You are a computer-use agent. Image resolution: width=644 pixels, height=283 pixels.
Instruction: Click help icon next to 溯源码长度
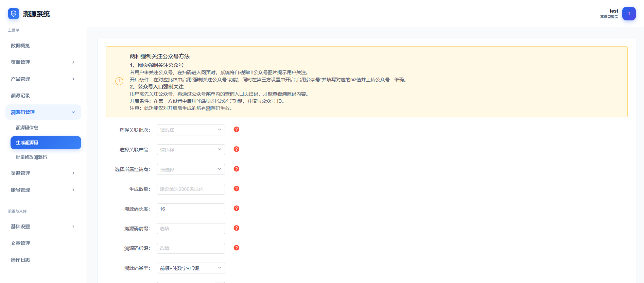tap(237, 208)
